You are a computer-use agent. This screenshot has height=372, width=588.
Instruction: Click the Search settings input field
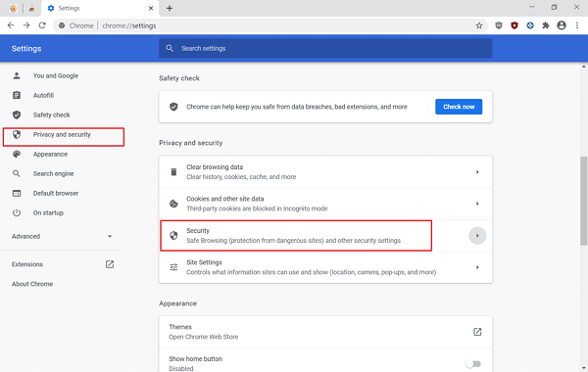(325, 48)
